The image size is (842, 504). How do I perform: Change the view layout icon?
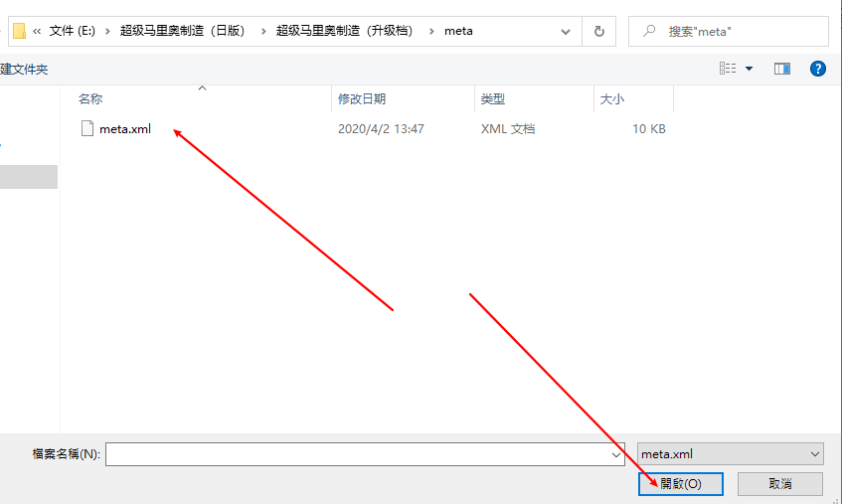tap(728, 69)
